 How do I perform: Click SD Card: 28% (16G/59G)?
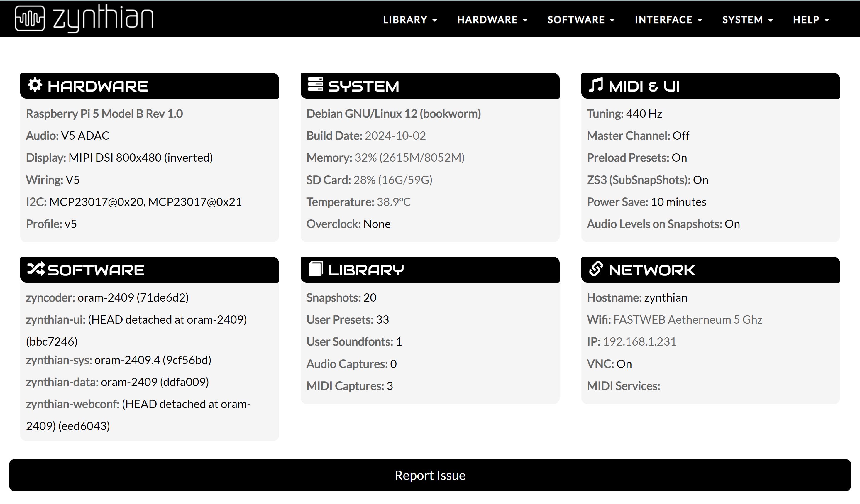369,180
